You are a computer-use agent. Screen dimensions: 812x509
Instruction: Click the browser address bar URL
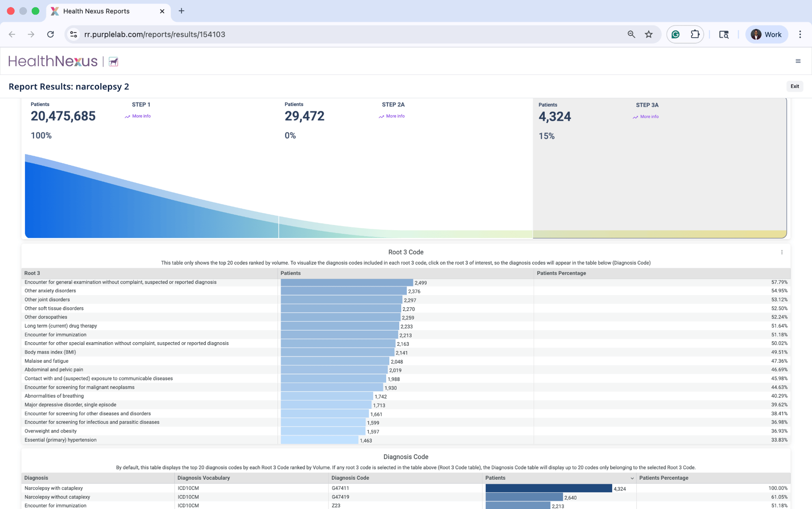154,35
